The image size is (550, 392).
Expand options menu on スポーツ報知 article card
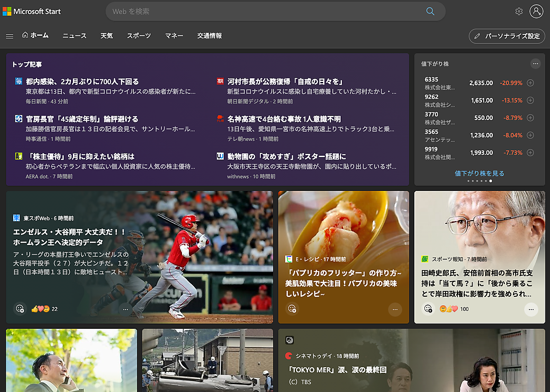[x=531, y=310]
